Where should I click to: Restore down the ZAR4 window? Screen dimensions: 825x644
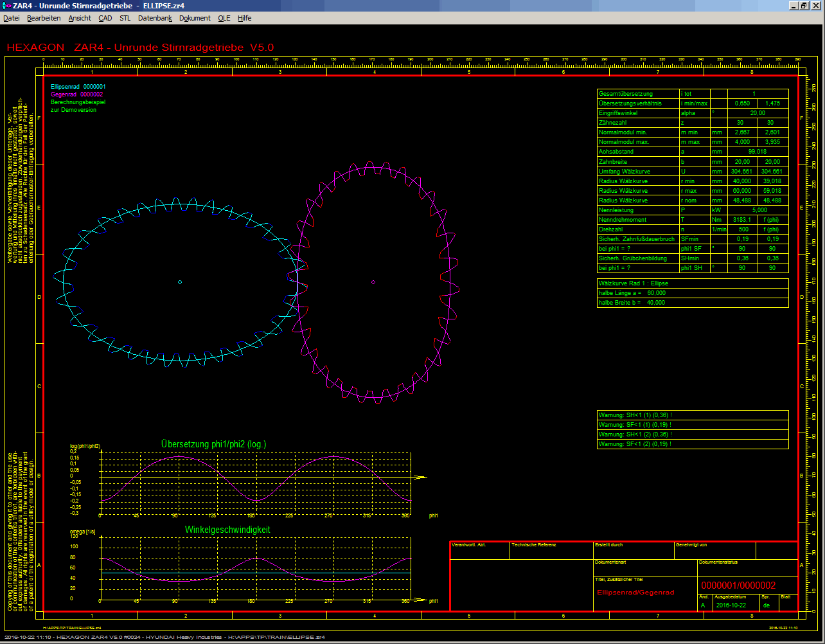pos(804,6)
